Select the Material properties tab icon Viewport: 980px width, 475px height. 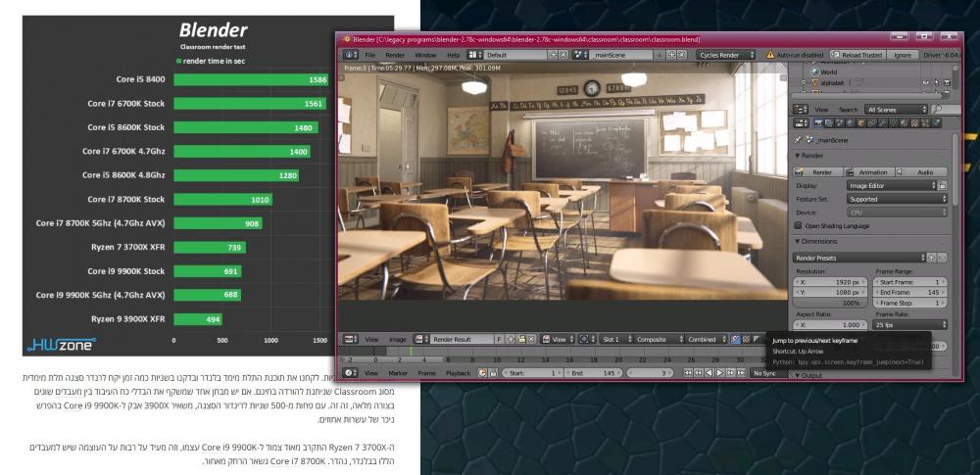pos(905,123)
